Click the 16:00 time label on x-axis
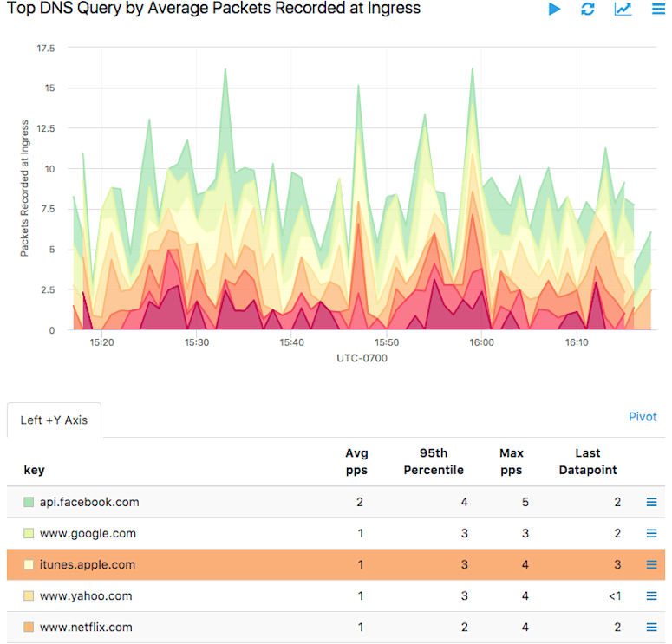The image size is (672, 644). click(482, 342)
